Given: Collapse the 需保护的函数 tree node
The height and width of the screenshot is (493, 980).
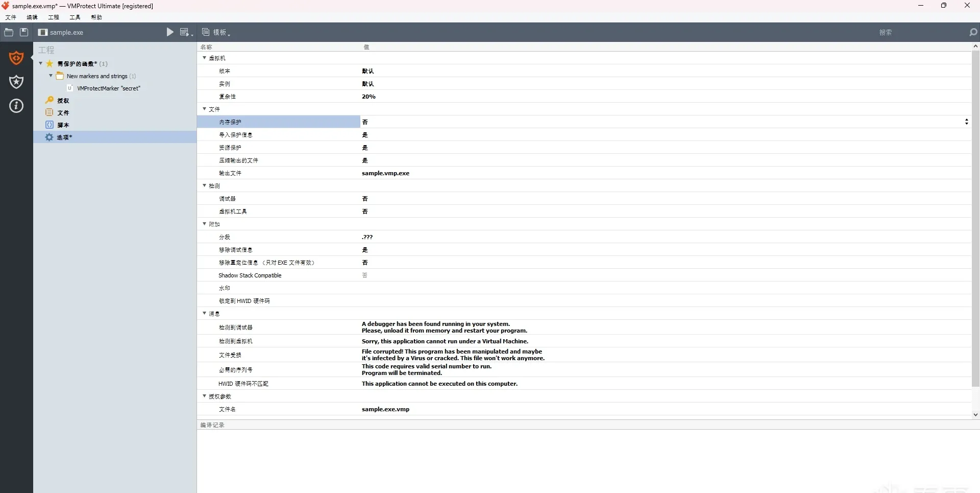Looking at the screenshot, I should click(x=41, y=63).
